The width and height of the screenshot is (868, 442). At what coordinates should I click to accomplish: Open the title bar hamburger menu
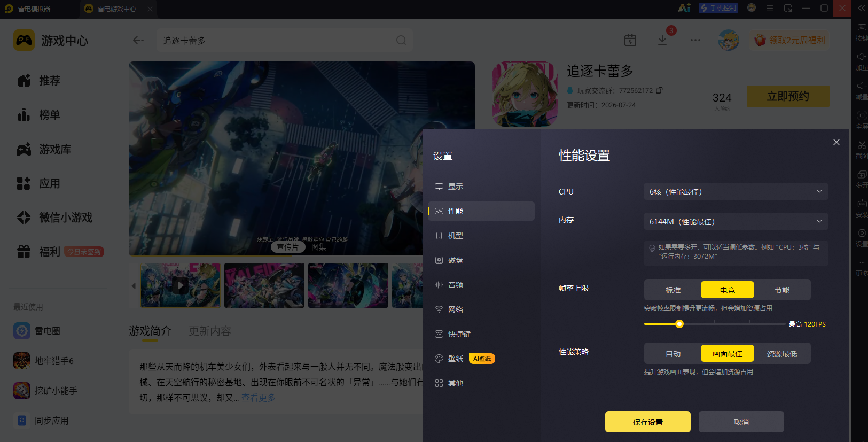[x=770, y=8]
